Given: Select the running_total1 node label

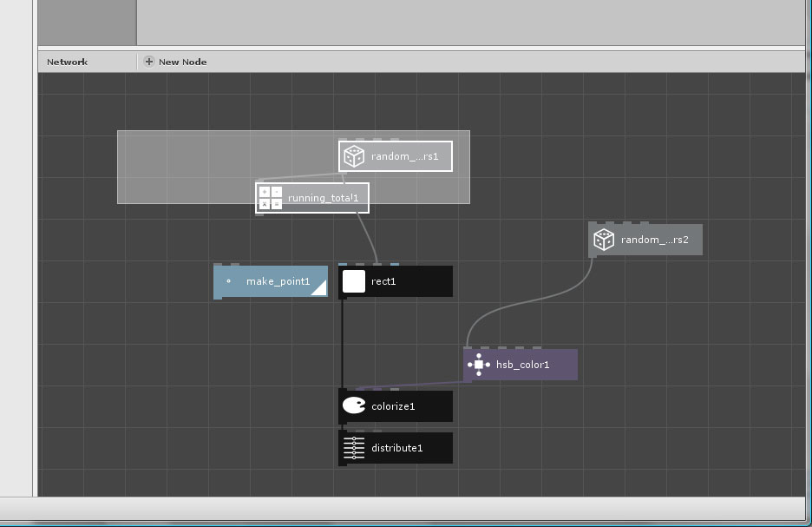Looking at the screenshot, I should [x=323, y=198].
